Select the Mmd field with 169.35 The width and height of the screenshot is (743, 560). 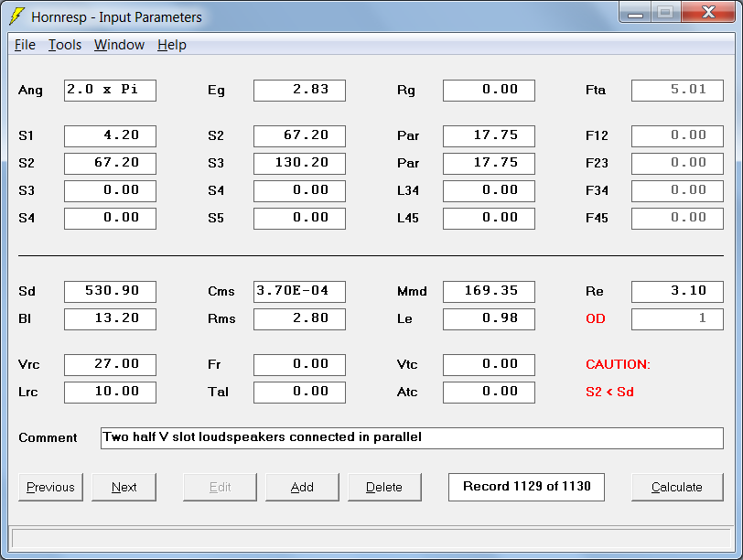pyautogui.click(x=489, y=291)
